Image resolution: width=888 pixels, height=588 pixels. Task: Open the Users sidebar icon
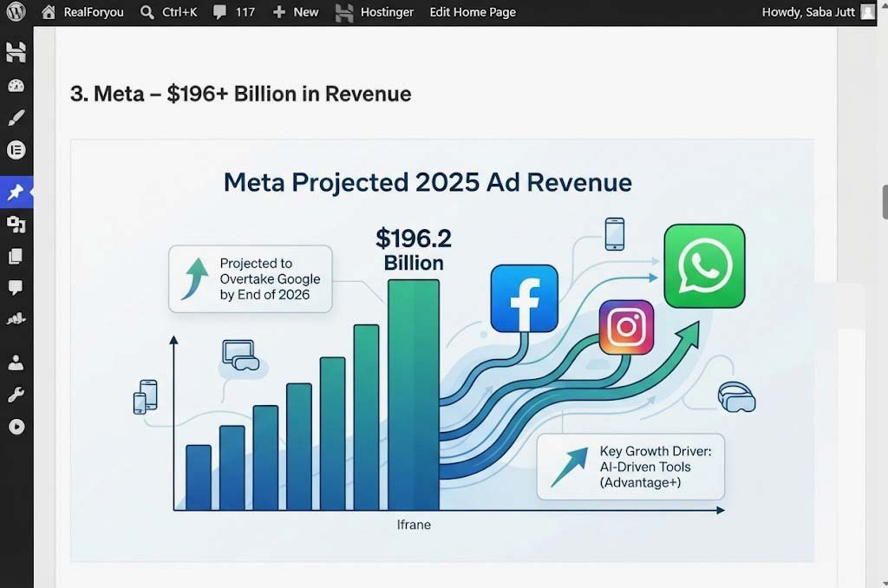(16, 363)
